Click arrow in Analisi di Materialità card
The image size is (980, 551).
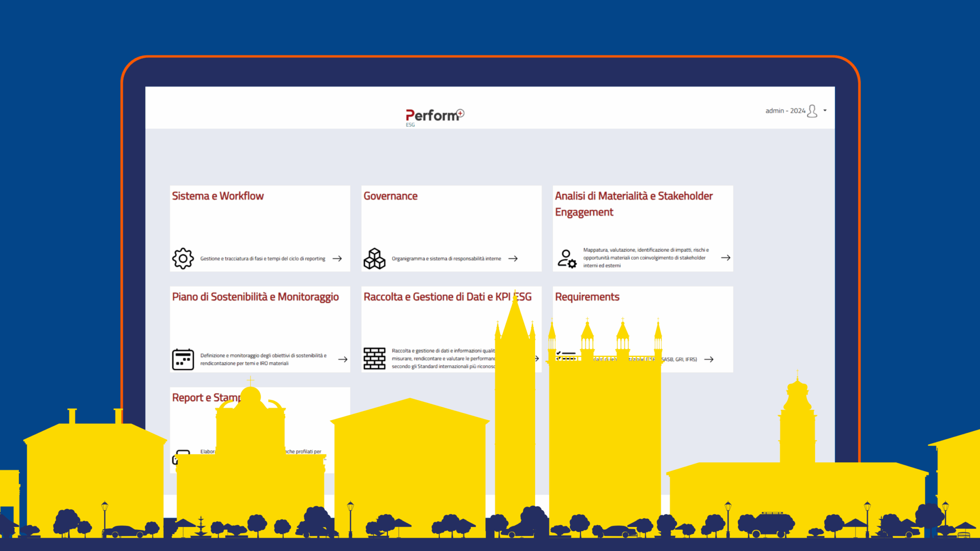(x=725, y=257)
